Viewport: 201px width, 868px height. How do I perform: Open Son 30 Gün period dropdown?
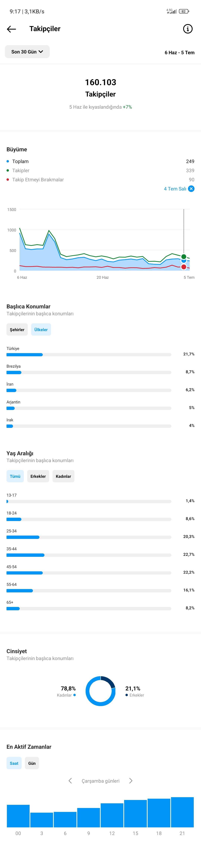27,52
